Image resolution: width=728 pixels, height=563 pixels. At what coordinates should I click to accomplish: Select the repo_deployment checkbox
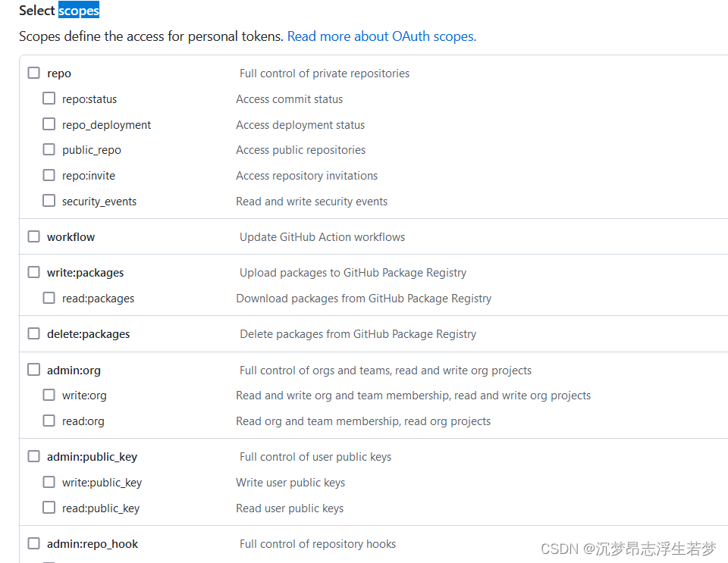point(49,124)
